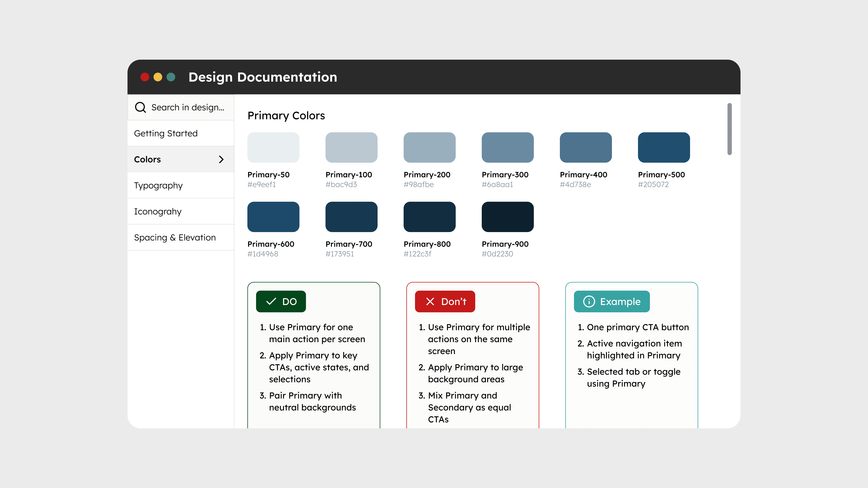Click the Example badge button
Viewport: 868px width, 488px height.
click(612, 301)
